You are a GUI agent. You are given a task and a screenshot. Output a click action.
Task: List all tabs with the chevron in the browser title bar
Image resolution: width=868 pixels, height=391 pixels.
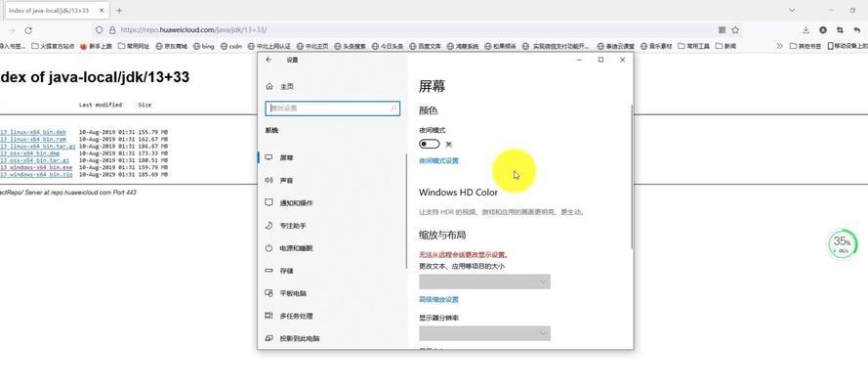click(x=792, y=10)
